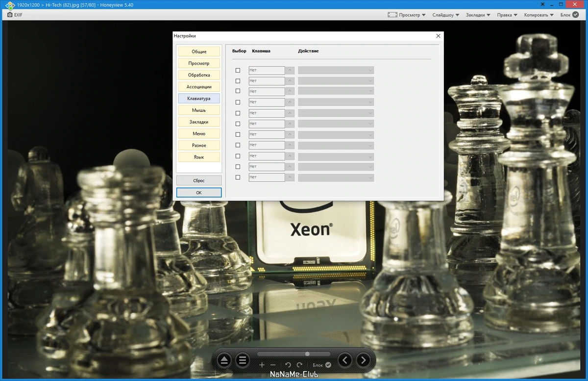Open the Действие dropdown in second row
The height and width of the screenshot is (381, 588).
pos(336,81)
